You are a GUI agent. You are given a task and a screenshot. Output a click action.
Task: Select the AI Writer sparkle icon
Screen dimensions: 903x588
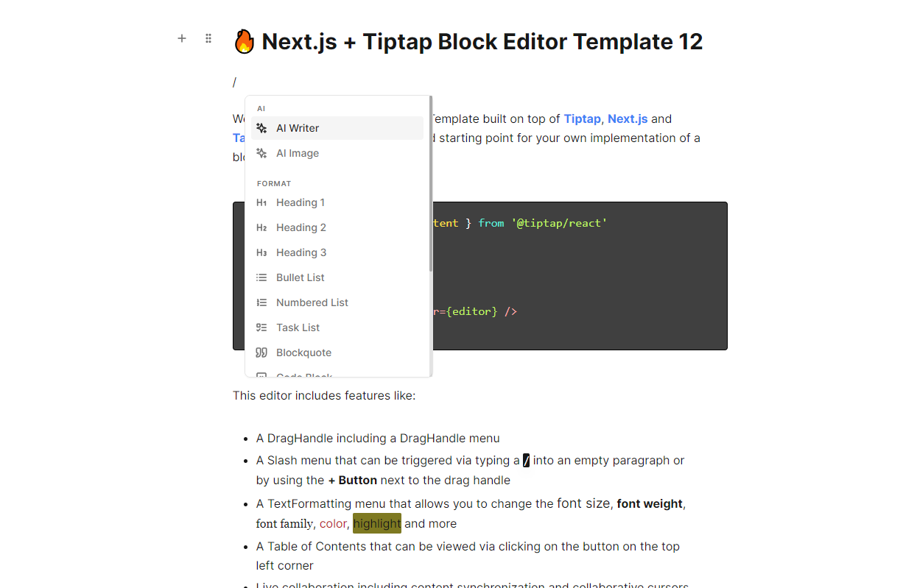coord(261,127)
